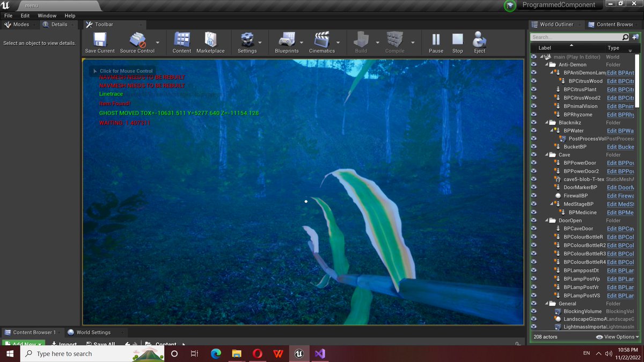The image size is (644, 362).
Task: Click the Edit BPCitrusPlant blueprint link
Action: [620, 90]
